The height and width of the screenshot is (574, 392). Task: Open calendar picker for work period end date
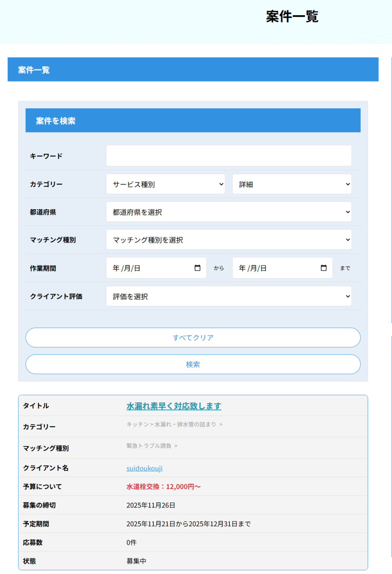pyautogui.click(x=323, y=268)
